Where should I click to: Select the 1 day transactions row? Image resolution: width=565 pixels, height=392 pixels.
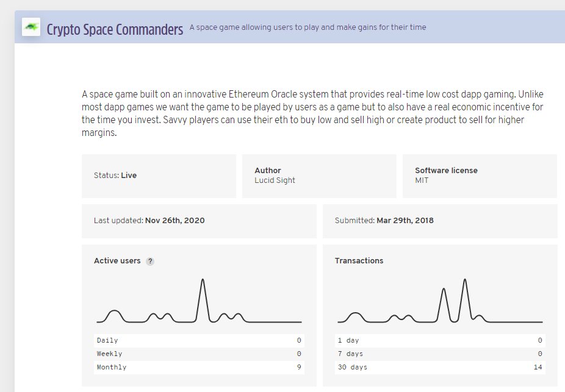click(x=440, y=341)
